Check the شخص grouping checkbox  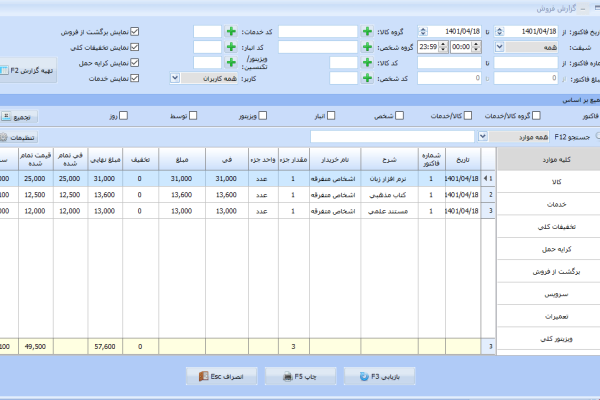(399, 116)
